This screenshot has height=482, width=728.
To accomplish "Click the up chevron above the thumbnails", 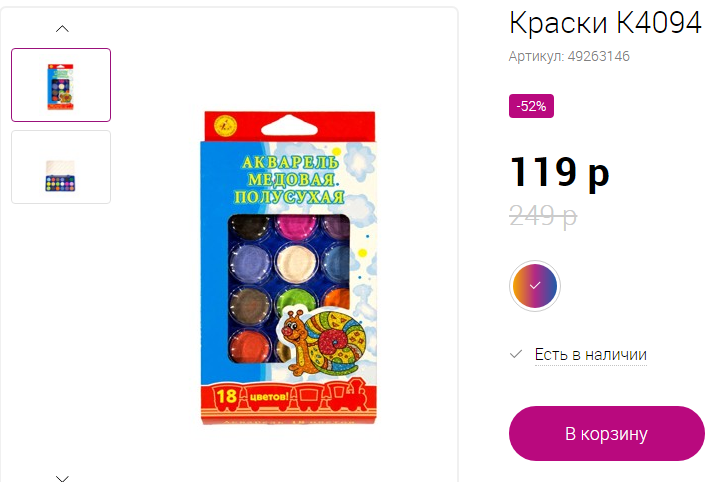I will 62,29.
